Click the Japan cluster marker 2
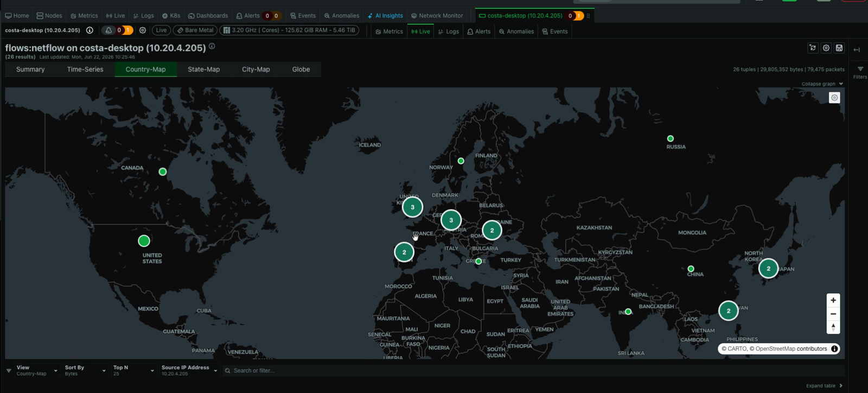 (768, 268)
